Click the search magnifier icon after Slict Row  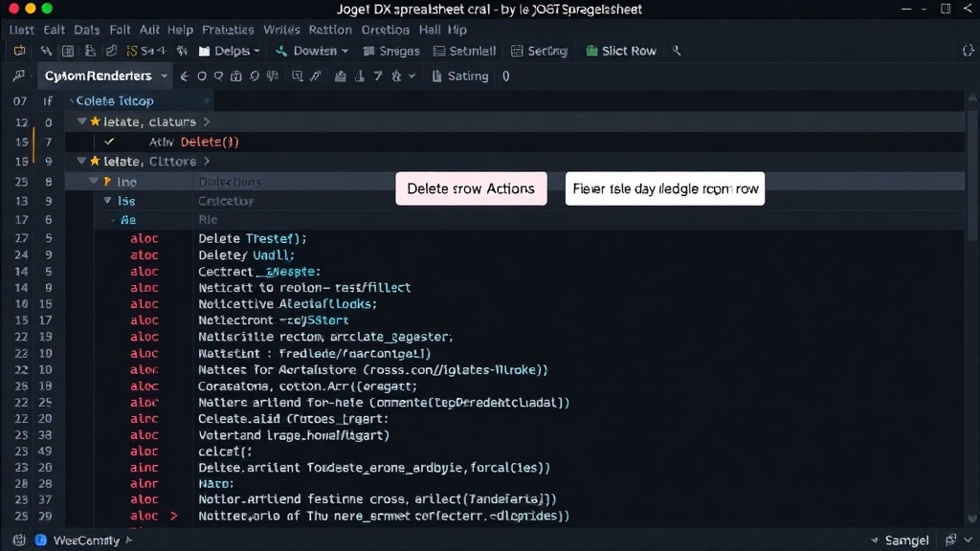(x=677, y=52)
